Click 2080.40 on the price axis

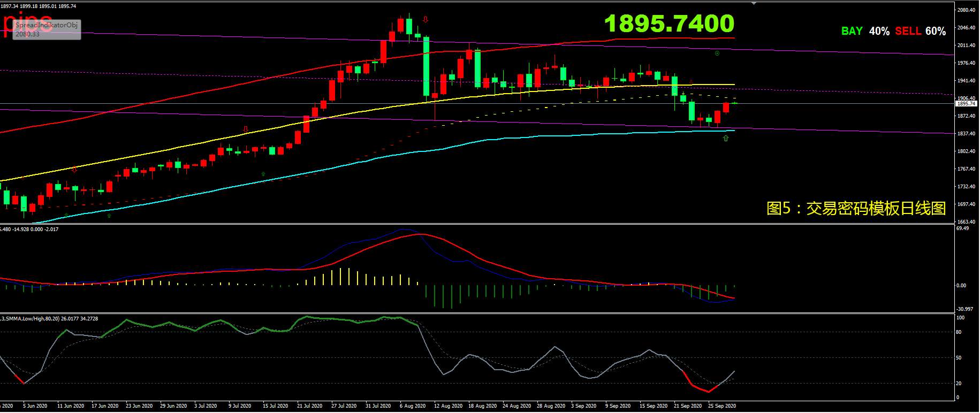coord(967,10)
